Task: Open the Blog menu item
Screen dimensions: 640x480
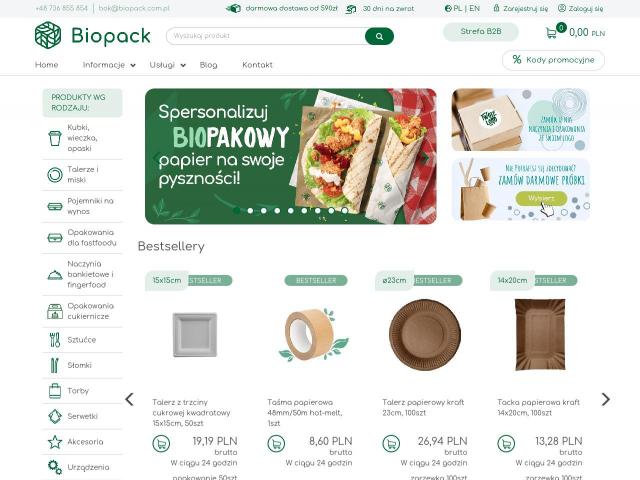Action: (x=209, y=65)
